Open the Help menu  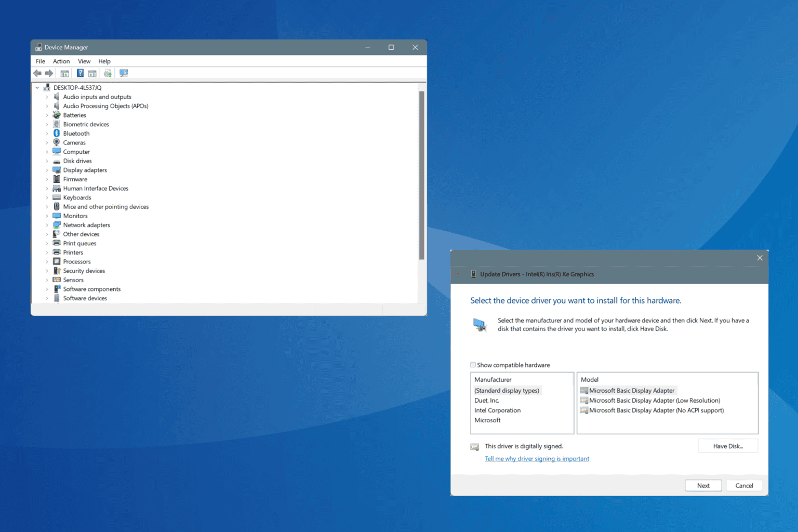[x=104, y=61]
